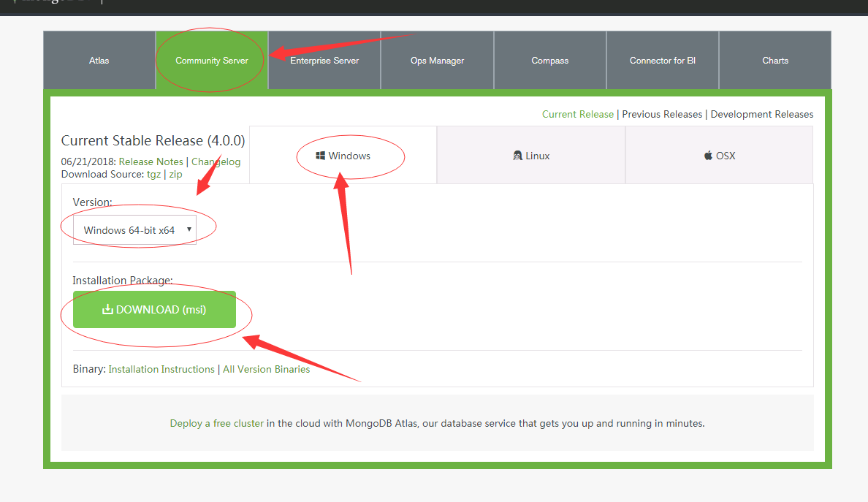This screenshot has width=868, height=502.
Task: Select the Compass tab
Action: point(549,61)
